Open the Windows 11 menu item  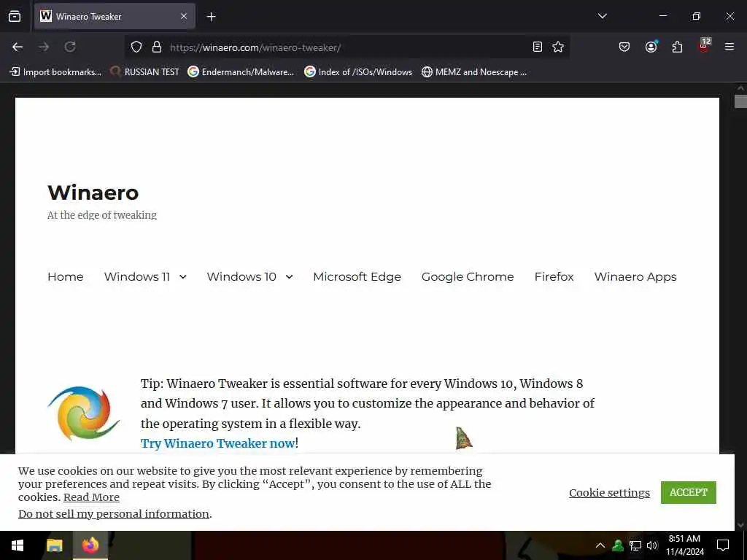coord(136,276)
